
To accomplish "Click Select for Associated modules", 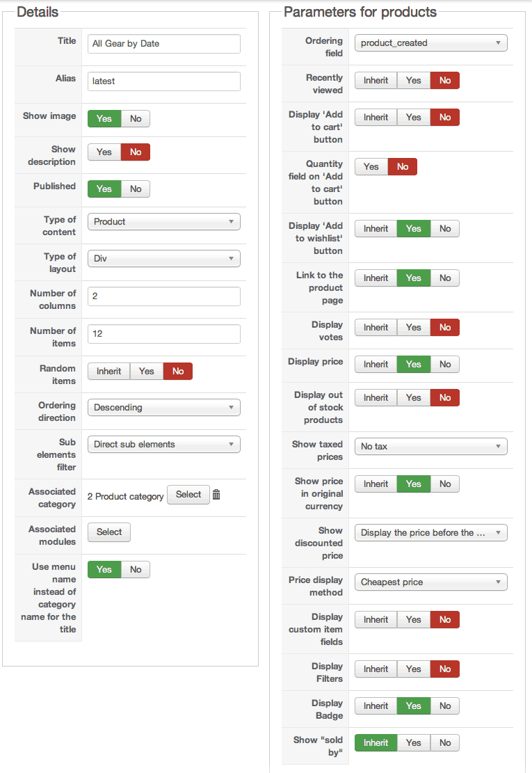I will click(x=109, y=532).
